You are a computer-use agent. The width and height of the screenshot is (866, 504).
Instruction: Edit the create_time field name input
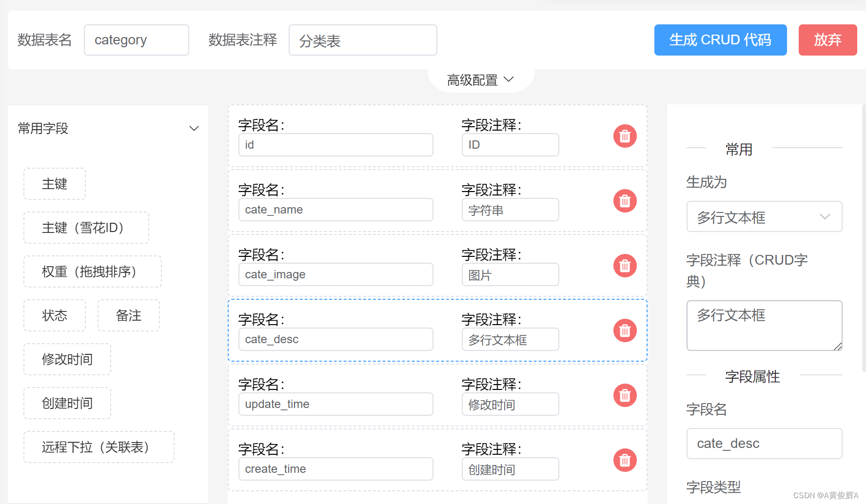(336, 469)
